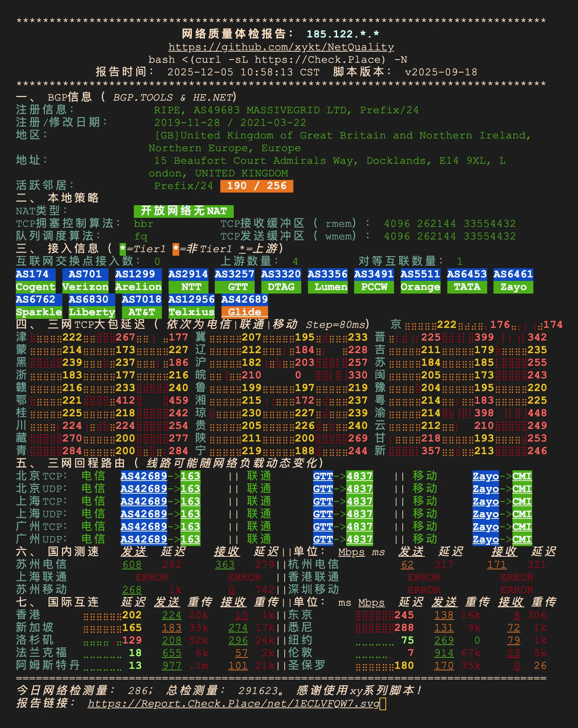578x728 pixels.
Task: Open the Report.Check.Place svg report link
Action: pyautogui.click(x=233, y=704)
